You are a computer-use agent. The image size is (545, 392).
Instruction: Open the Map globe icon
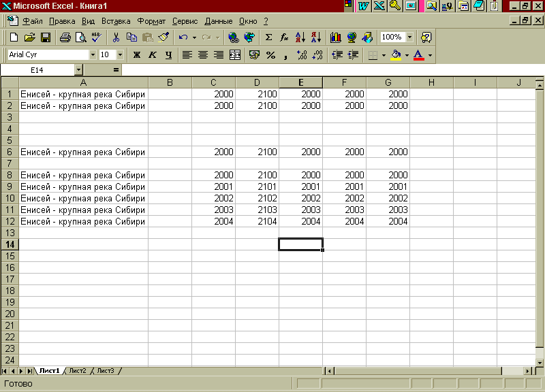click(x=352, y=37)
